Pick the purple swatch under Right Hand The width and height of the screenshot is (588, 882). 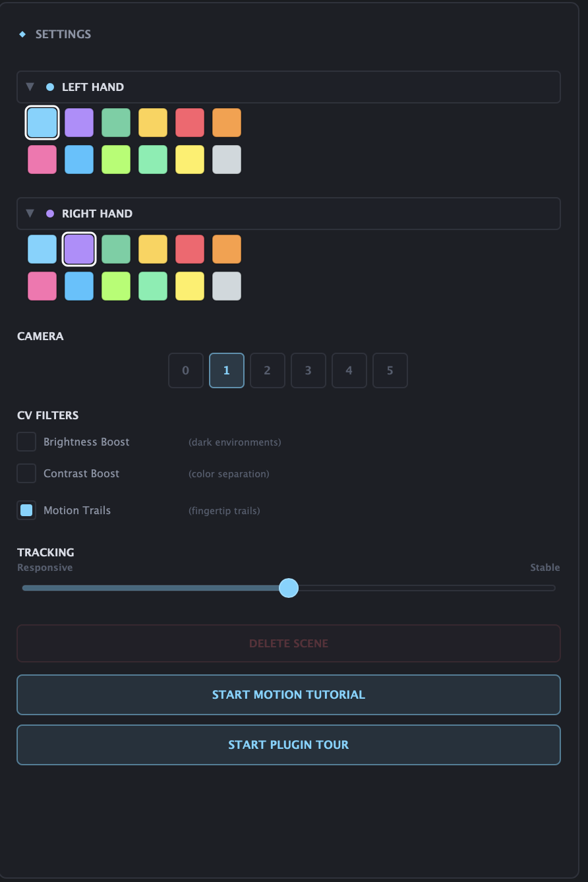pos(79,249)
